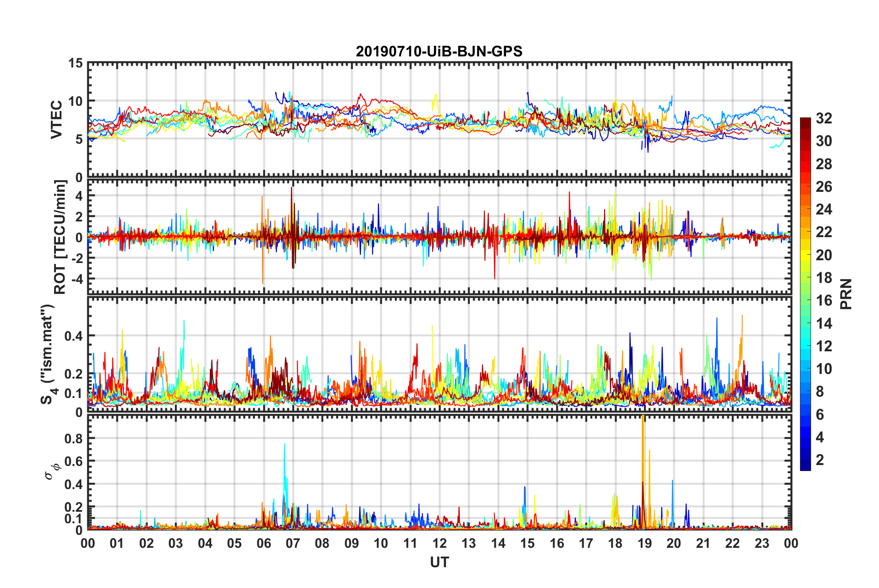Click the ROT axis tick label -2
This screenshot has height=588, width=879.
(x=77, y=258)
